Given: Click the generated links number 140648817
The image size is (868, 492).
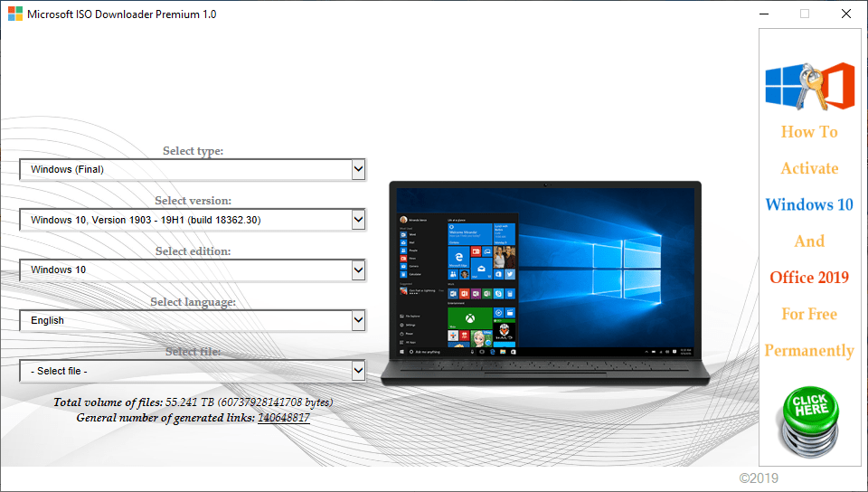Looking at the screenshot, I should pos(283,418).
